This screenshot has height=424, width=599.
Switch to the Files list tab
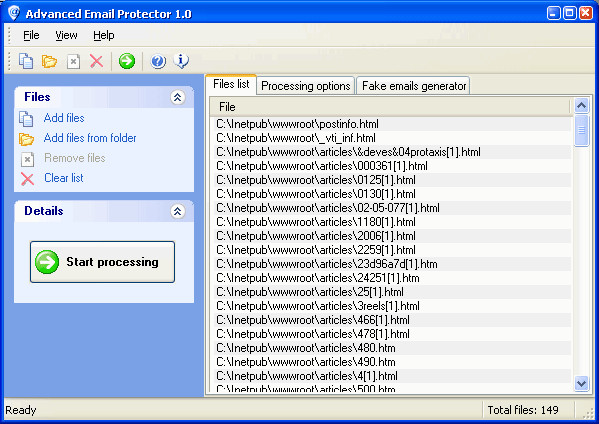(x=231, y=84)
